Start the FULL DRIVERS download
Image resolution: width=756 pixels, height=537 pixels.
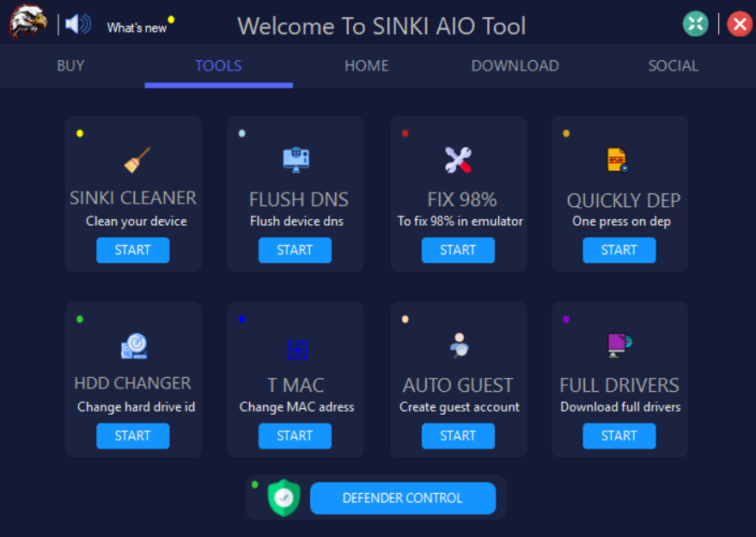(x=619, y=436)
